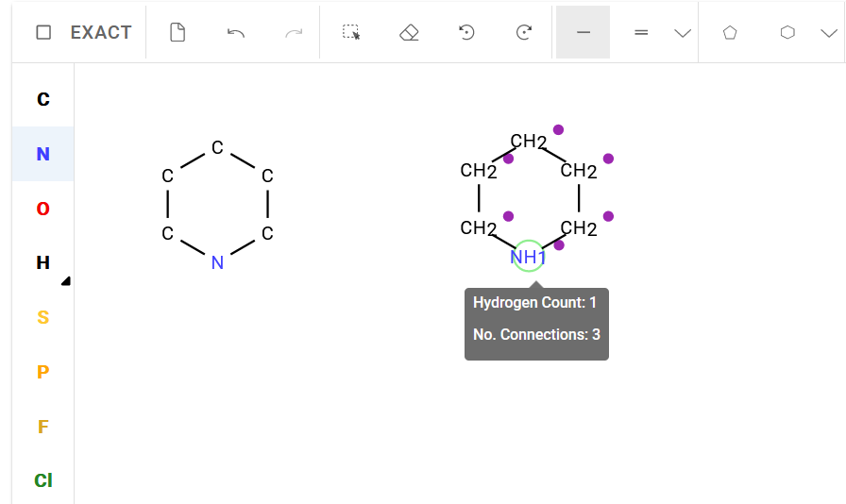
Task: Rotate molecule counterclockwise
Action: pos(466,32)
